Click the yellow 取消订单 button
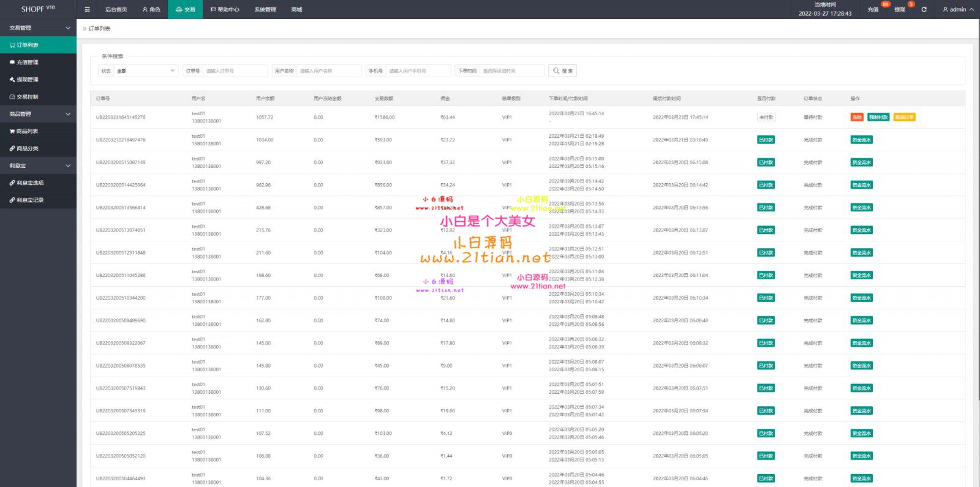This screenshot has width=980, height=487. pyautogui.click(x=904, y=117)
